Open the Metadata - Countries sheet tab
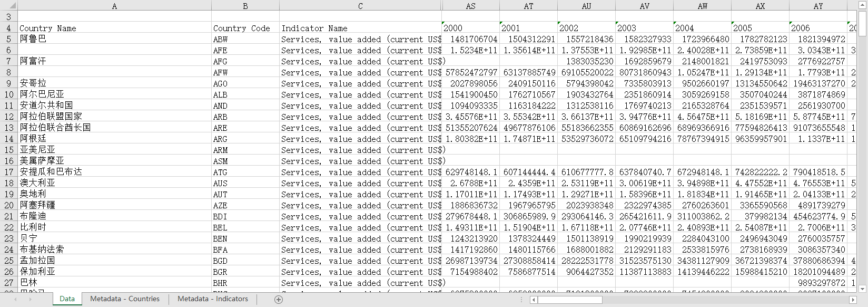This screenshot has width=868, height=307. tap(125, 299)
